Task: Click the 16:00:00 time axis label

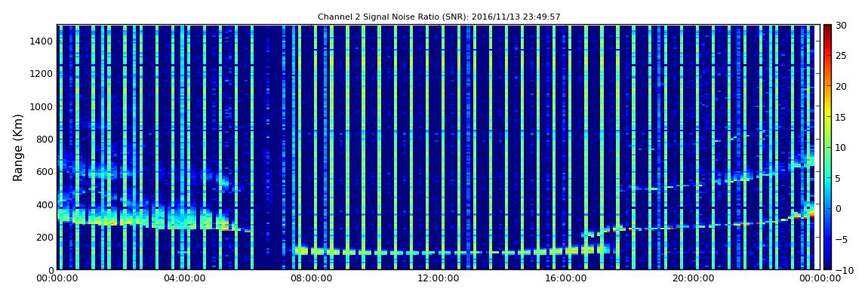Action: [x=565, y=279]
